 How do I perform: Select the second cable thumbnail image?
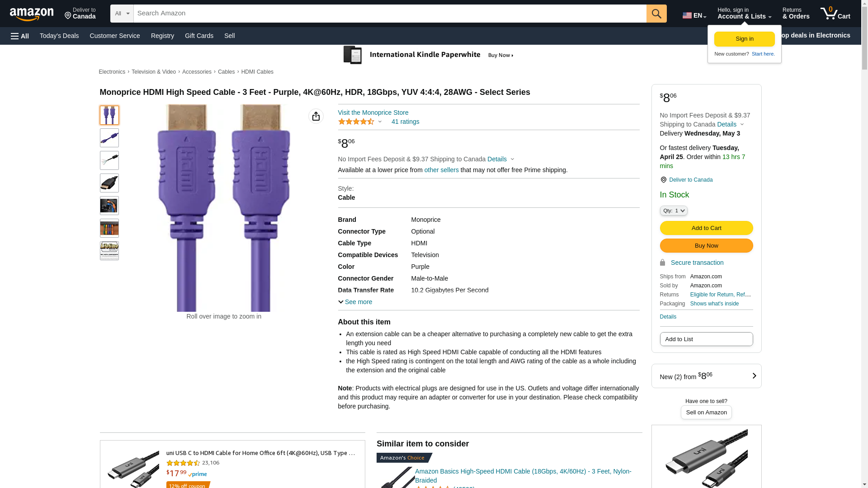(x=109, y=138)
